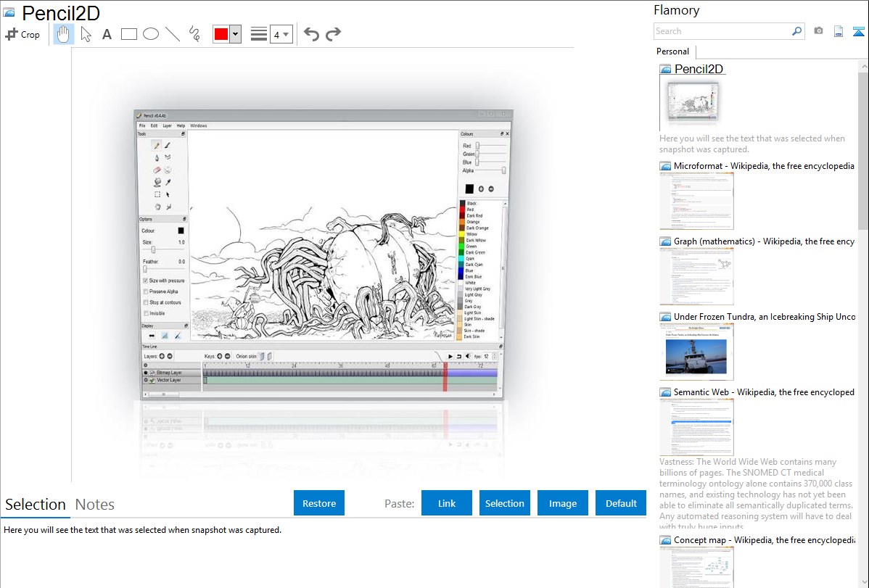The image size is (869, 588).
Task: Click the red color swatch
Action: 221,34
